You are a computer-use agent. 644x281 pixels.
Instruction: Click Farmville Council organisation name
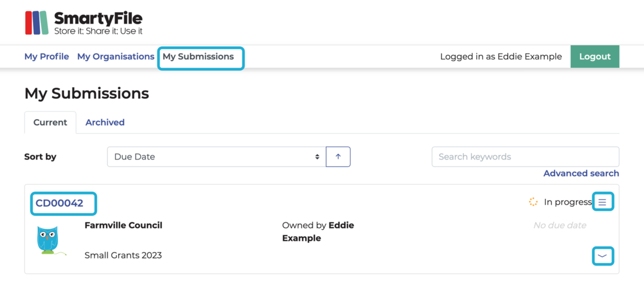pyautogui.click(x=123, y=225)
